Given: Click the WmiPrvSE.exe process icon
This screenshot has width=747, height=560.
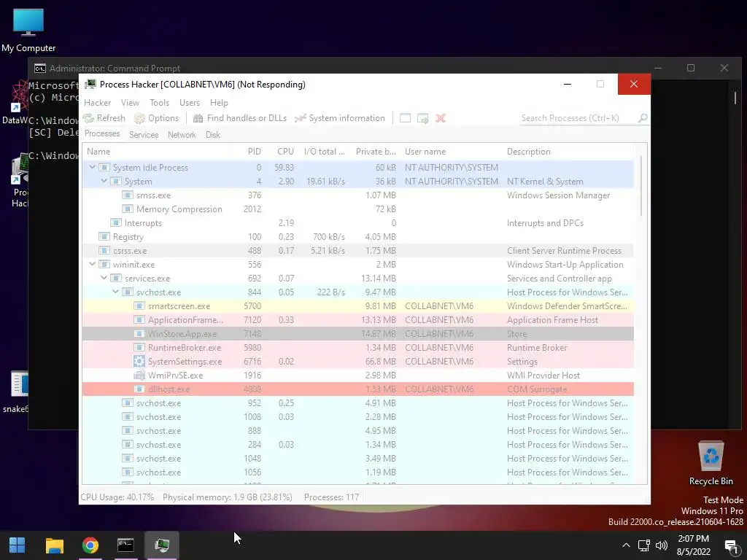Looking at the screenshot, I should (139, 376).
